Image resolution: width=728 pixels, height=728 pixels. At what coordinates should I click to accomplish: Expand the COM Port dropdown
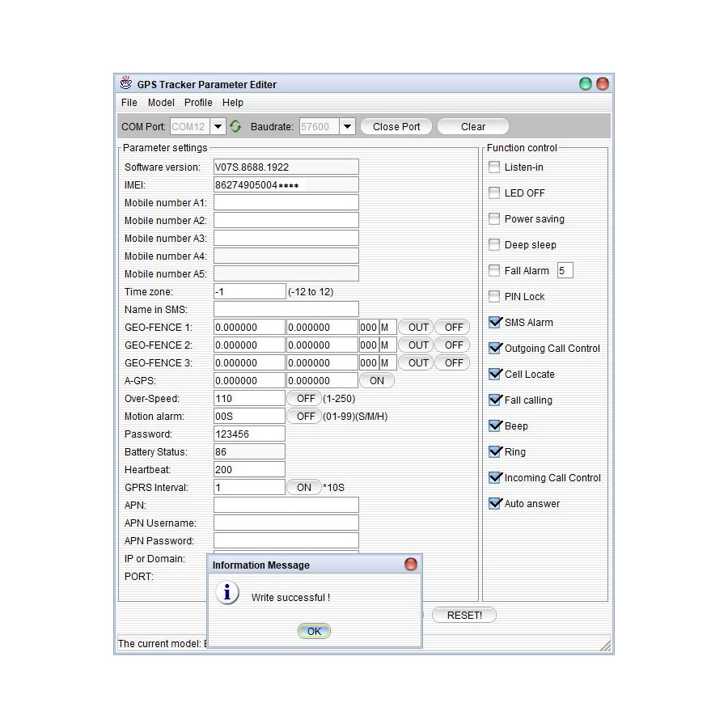coord(218,126)
